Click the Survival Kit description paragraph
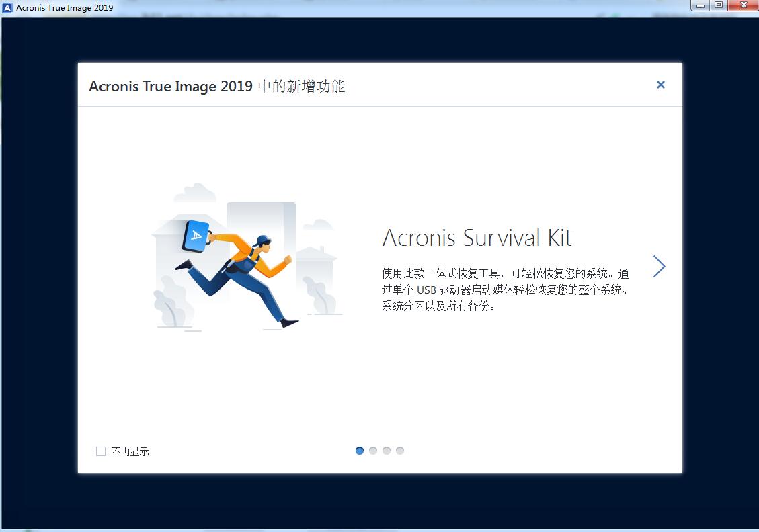The image size is (759, 532). click(505, 290)
